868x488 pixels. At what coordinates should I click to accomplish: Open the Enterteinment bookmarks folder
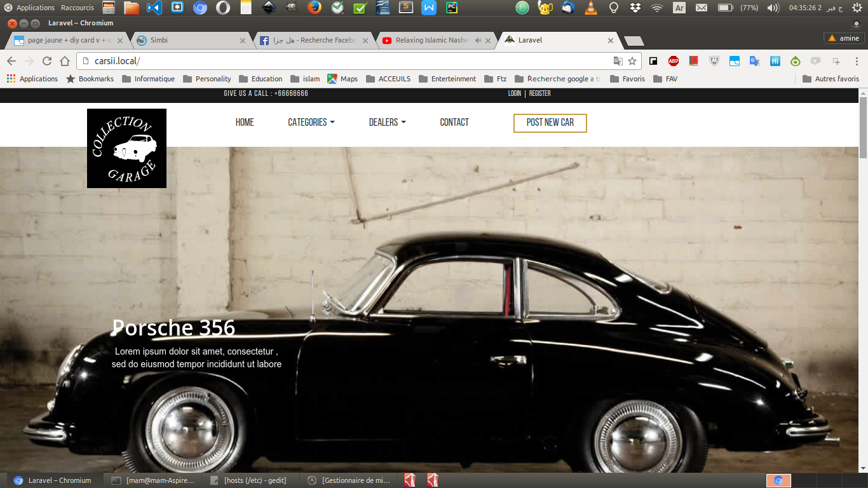447,79
